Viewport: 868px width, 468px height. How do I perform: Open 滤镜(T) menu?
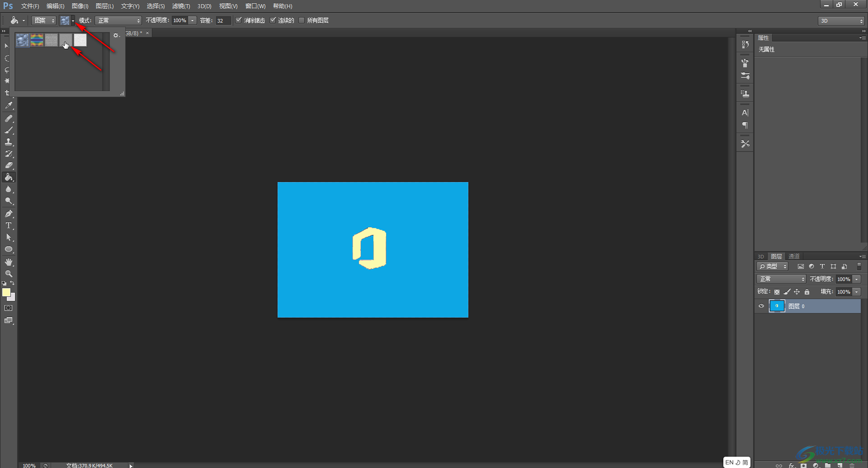click(181, 6)
